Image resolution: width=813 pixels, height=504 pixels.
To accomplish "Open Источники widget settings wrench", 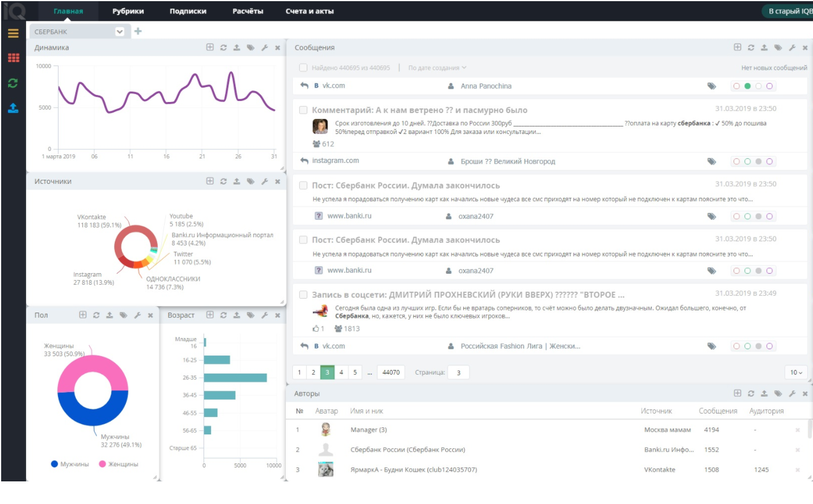I will tap(264, 182).
